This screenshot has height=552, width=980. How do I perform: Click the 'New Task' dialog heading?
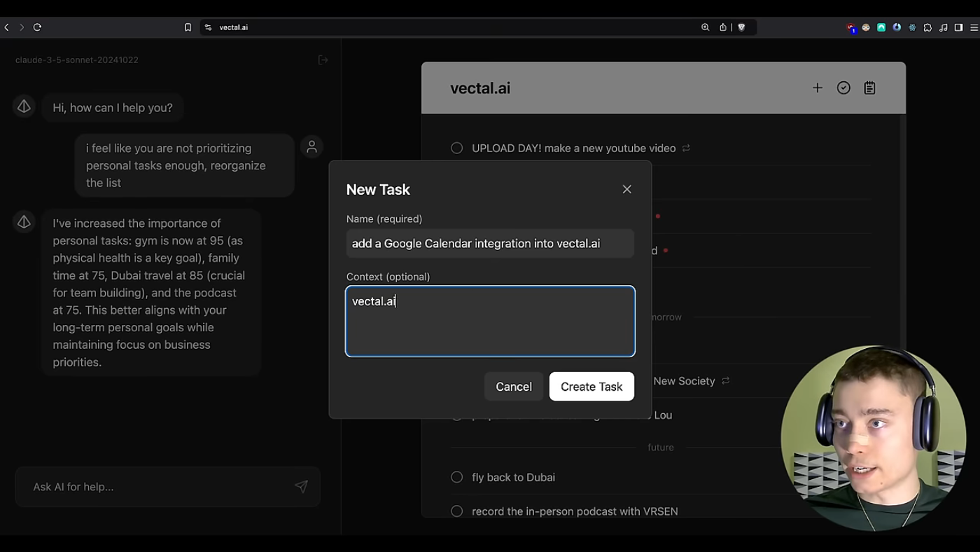point(378,189)
